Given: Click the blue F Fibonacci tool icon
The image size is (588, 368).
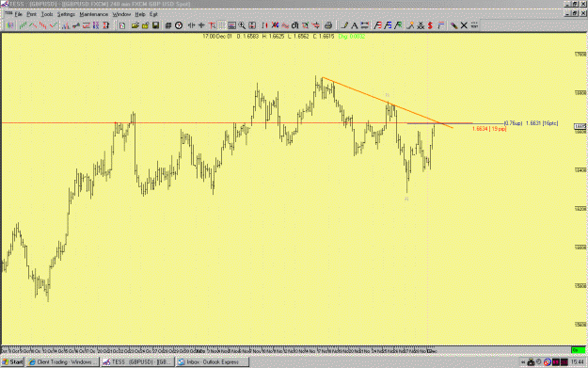Looking at the screenshot, I should [x=388, y=25].
